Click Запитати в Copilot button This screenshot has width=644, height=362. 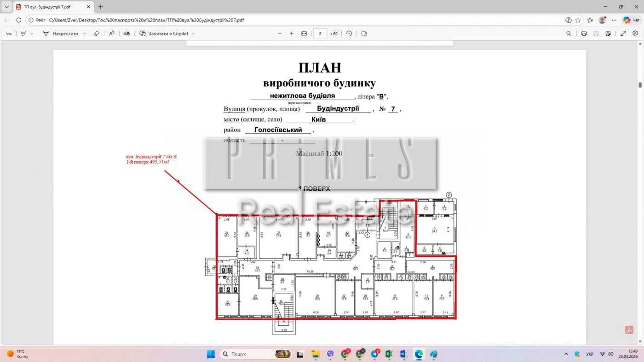point(164,34)
